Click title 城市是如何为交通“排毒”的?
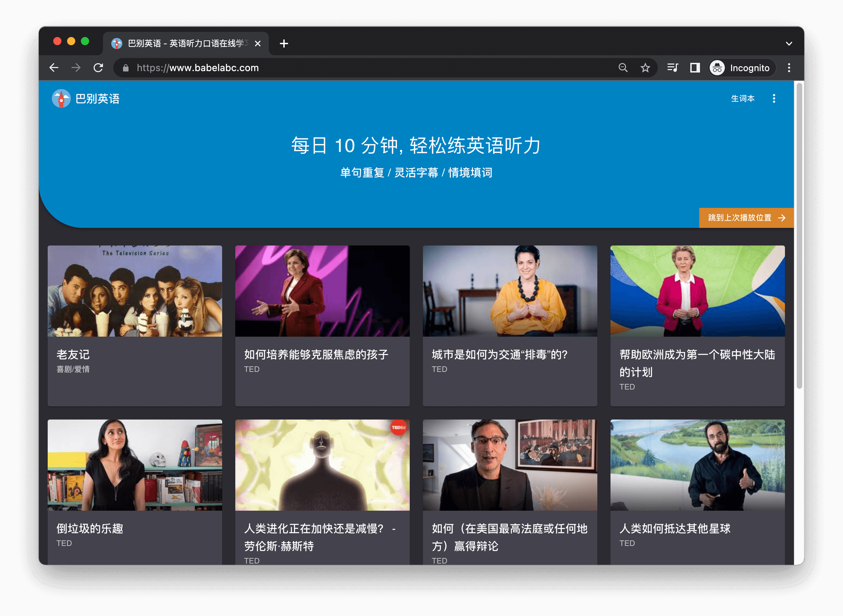The height and width of the screenshot is (616, 843). click(x=500, y=354)
